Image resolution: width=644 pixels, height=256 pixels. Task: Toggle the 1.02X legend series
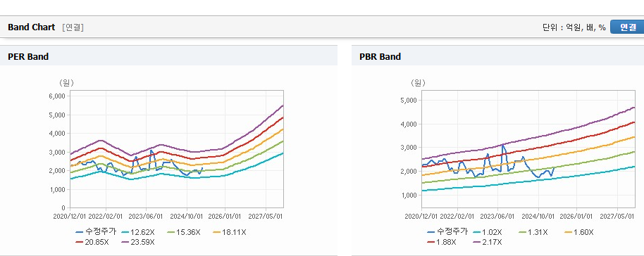point(488,232)
